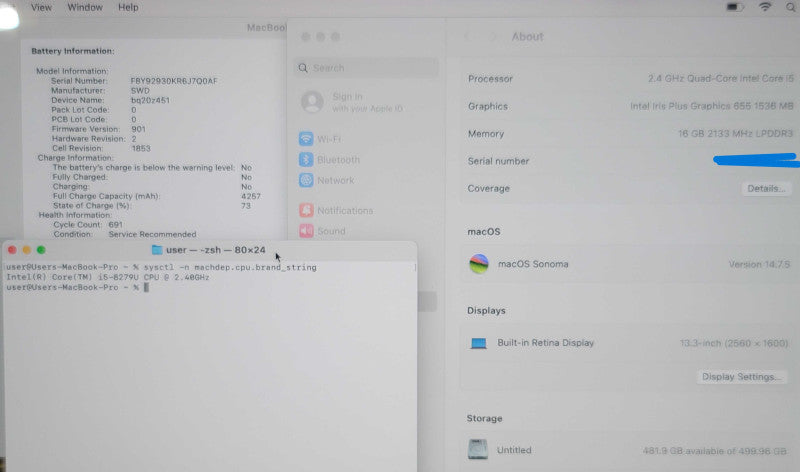The height and width of the screenshot is (472, 800).
Task: Click the 481.9 GB available storage text
Action: coord(714,451)
